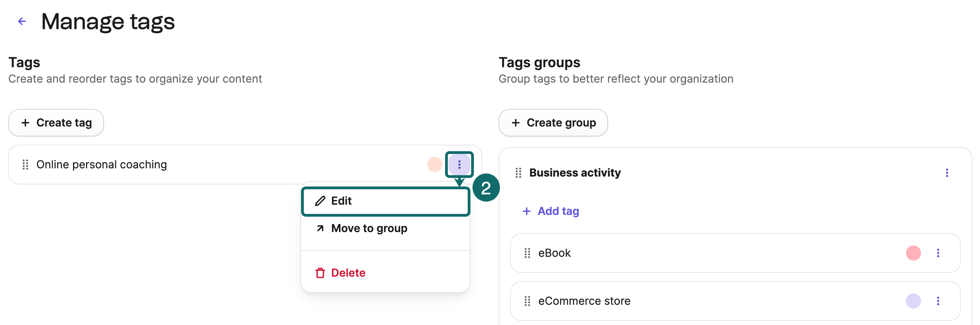The image size is (980, 325).
Task: Open three-dot menu for eCommerce store tag
Action: click(938, 301)
